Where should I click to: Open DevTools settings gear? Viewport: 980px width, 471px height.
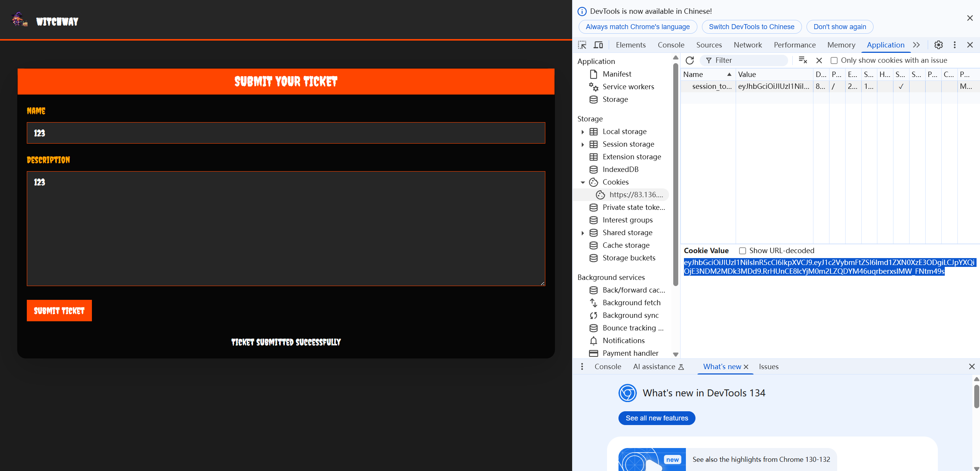pos(938,45)
